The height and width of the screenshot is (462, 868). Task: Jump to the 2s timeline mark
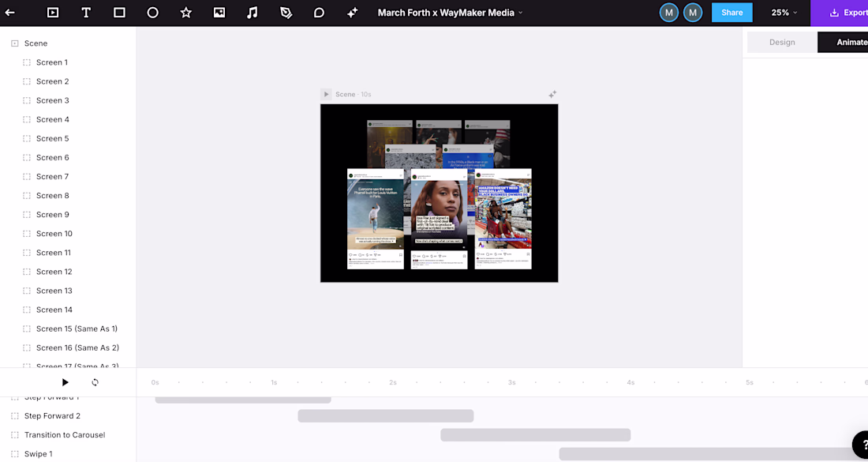pyautogui.click(x=393, y=383)
